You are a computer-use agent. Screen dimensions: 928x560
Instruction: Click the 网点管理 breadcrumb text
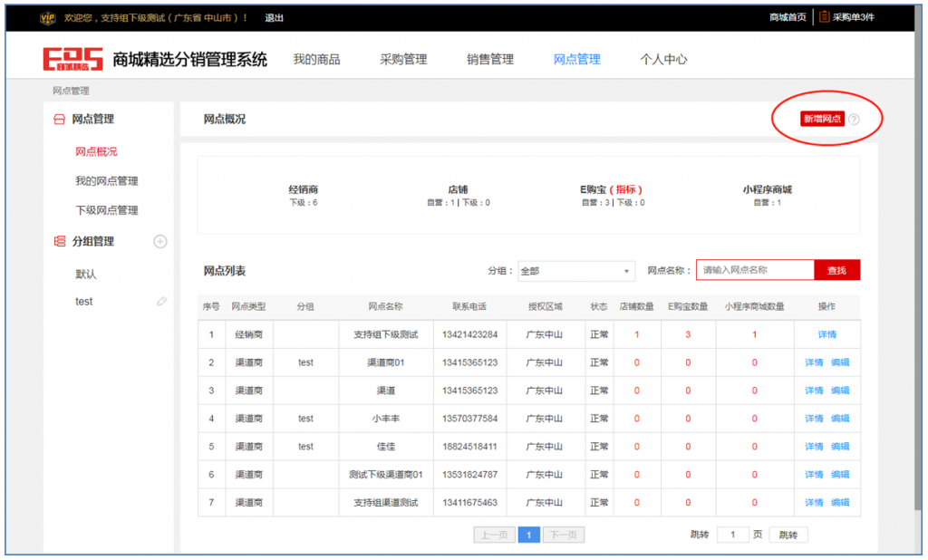point(71,91)
